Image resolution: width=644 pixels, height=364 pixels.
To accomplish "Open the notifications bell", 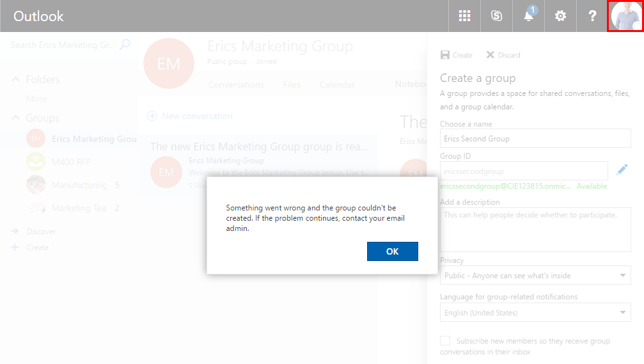I will point(529,16).
